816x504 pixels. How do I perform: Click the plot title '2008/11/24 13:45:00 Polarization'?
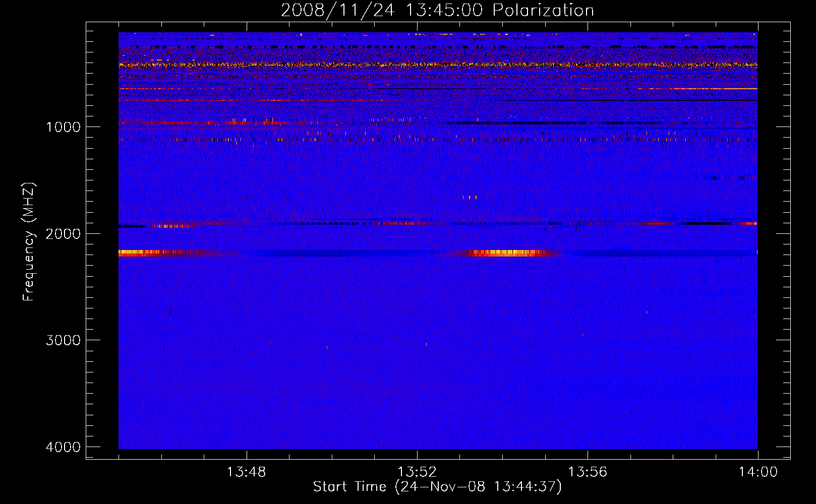[x=437, y=10]
